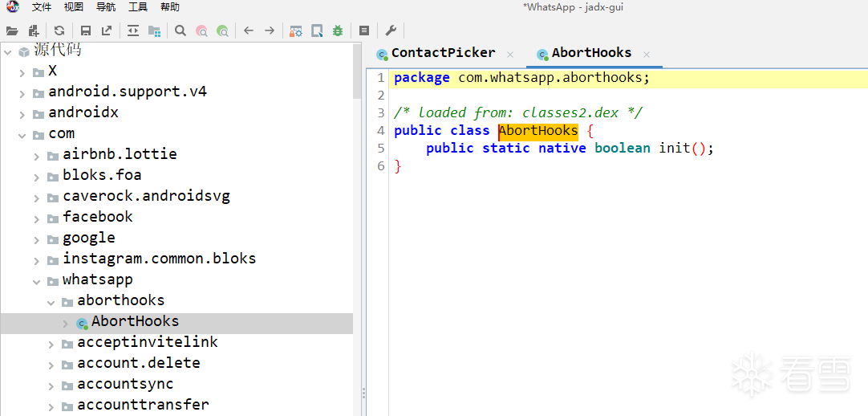Screen dimensions: 868x416
Task: Expand the android.support.v4 package
Action: (22, 94)
